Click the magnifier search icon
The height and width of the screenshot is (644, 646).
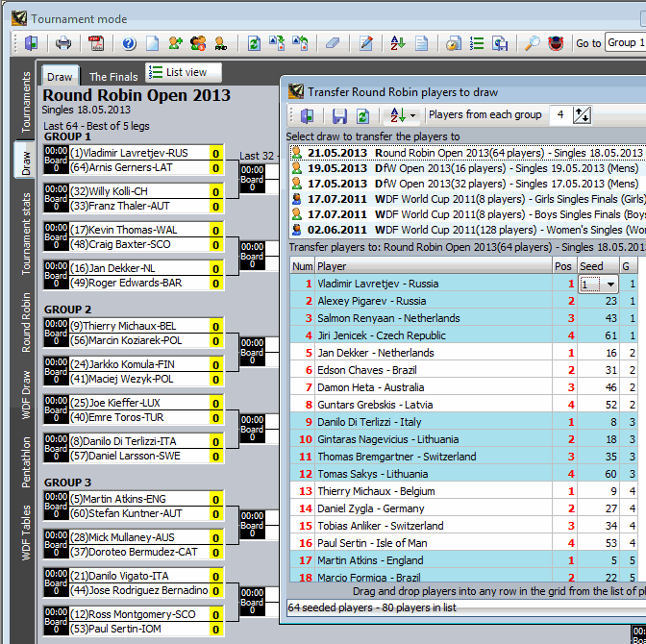(x=532, y=43)
